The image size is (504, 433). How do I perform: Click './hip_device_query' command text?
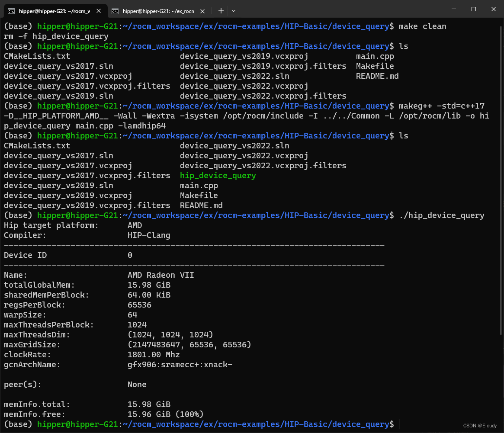[442, 215]
